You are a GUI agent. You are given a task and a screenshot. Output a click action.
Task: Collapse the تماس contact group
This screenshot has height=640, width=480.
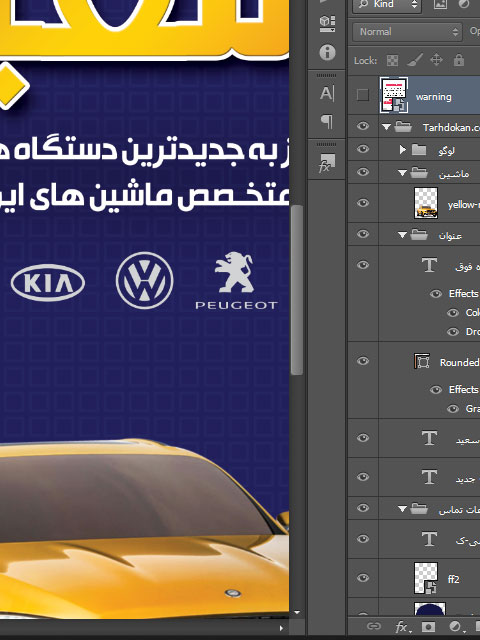402,509
